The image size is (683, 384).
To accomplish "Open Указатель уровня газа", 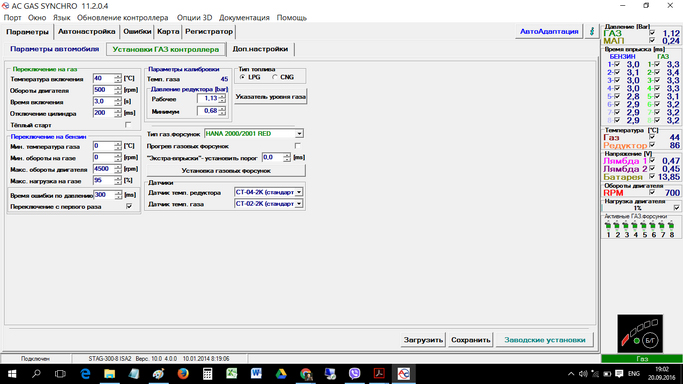I will click(270, 97).
